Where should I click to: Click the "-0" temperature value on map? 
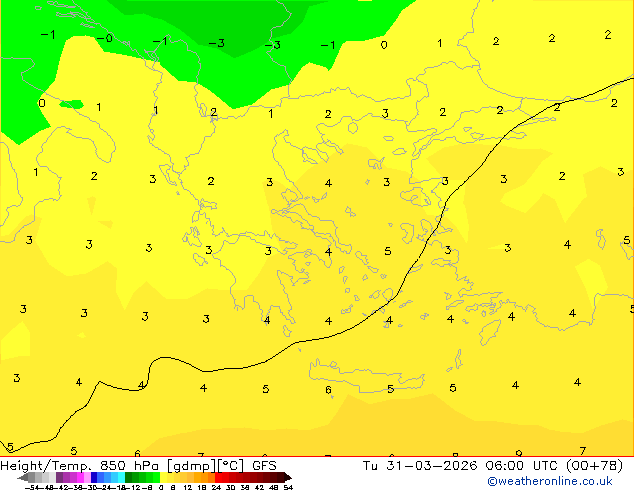105,38
